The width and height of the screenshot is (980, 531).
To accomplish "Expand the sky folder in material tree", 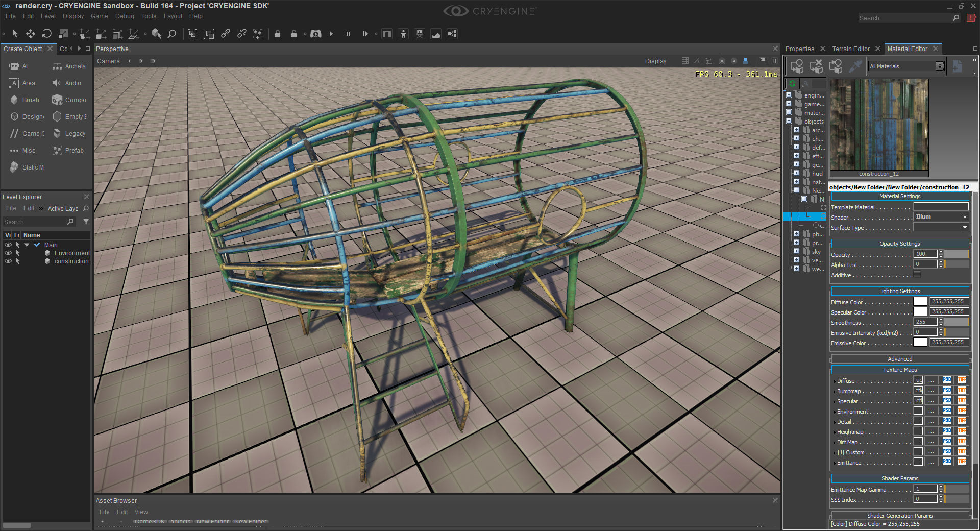I will point(796,251).
